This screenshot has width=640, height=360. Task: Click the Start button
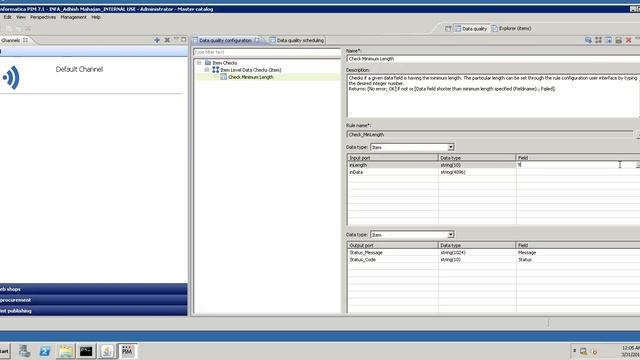click(4, 351)
